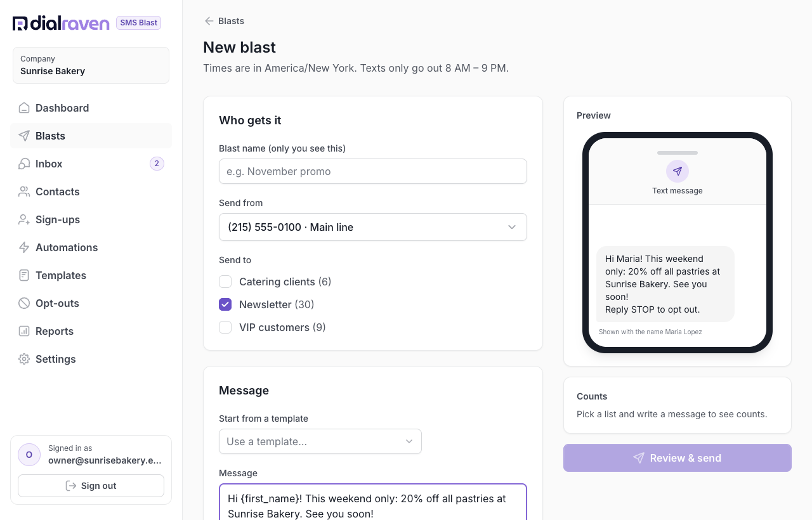Image resolution: width=812 pixels, height=520 pixels.
Task: Click the Sign out button
Action: [91, 486]
